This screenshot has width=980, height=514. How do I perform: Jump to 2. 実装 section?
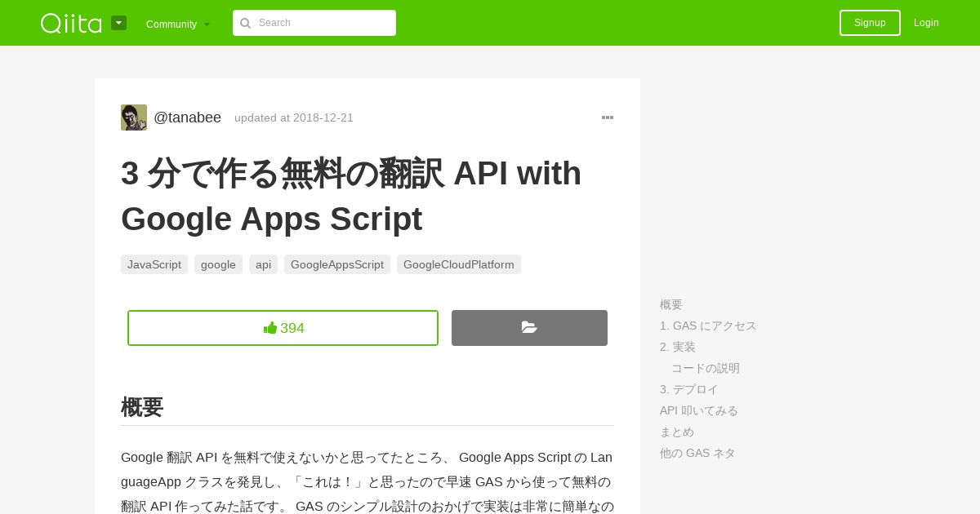[x=678, y=347]
